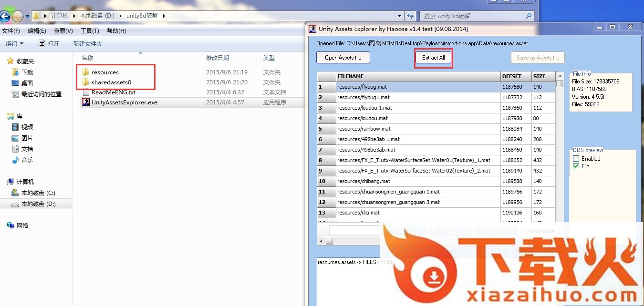Select row resources/chibang.mat
Screen dimensions: 644x306
(x=436, y=181)
